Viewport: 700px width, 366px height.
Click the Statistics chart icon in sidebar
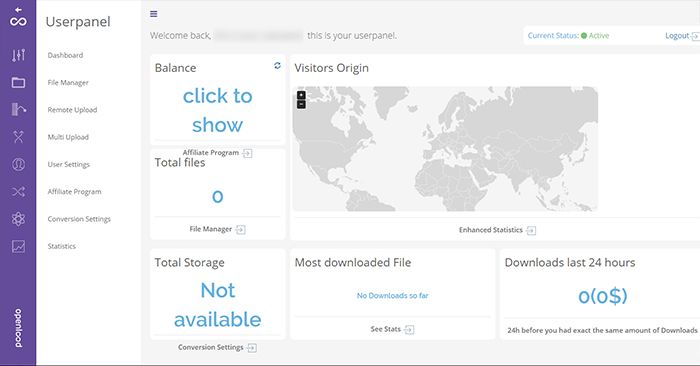pyautogui.click(x=18, y=246)
